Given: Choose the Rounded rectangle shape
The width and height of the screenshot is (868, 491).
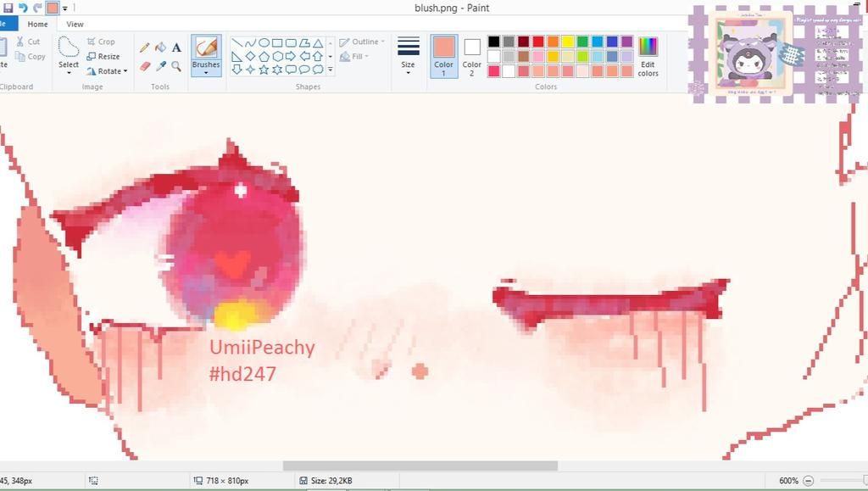Looking at the screenshot, I should pos(291,42).
